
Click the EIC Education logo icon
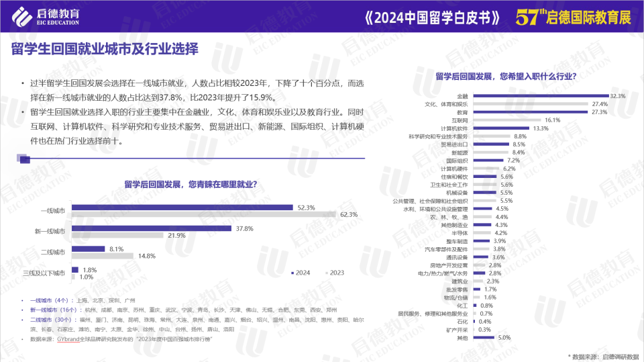(21, 16)
